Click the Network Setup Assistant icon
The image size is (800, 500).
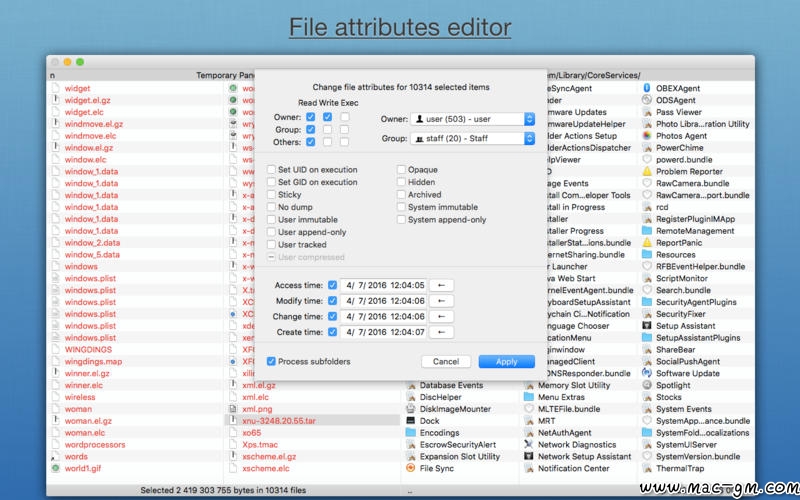[x=529, y=456]
